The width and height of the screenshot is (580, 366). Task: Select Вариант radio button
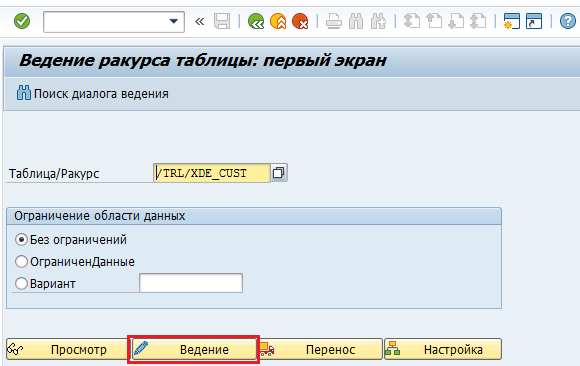point(21,284)
